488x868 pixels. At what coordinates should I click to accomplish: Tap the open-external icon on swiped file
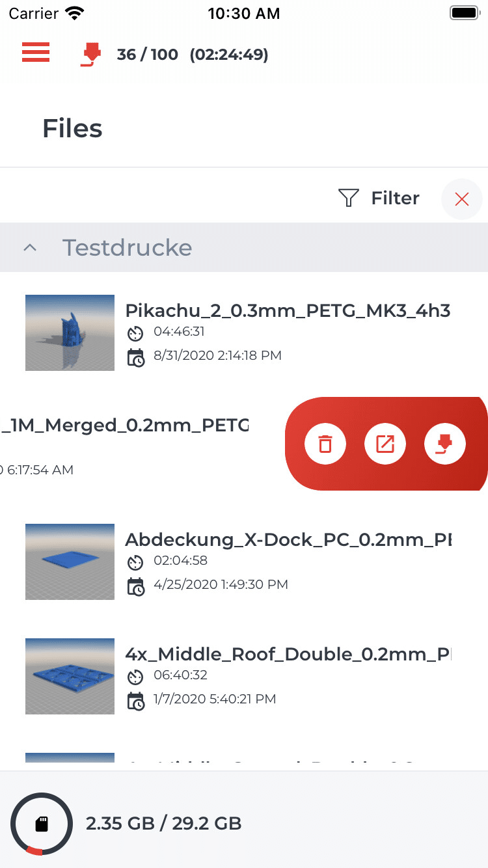[385, 444]
